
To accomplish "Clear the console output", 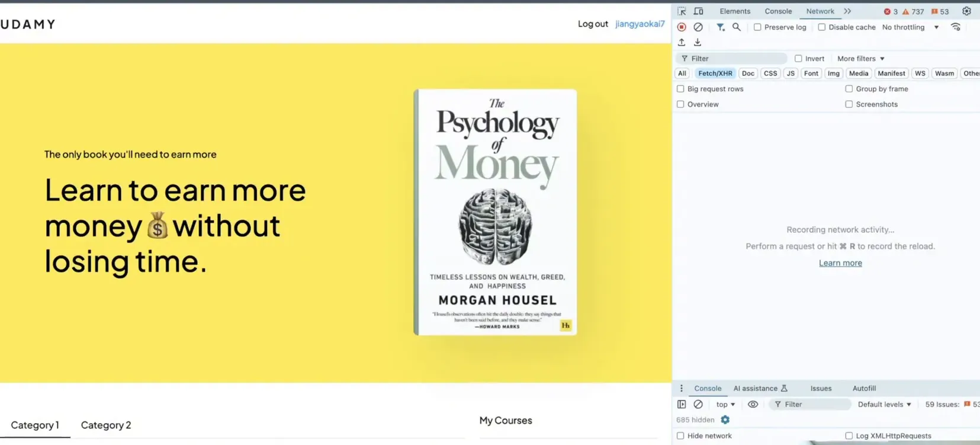I will click(x=698, y=404).
